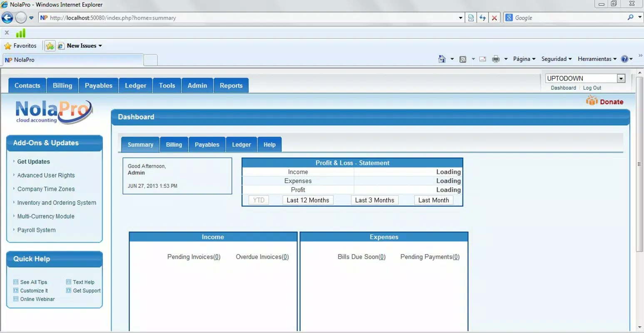Open the Ledger main menu tab

click(x=136, y=85)
